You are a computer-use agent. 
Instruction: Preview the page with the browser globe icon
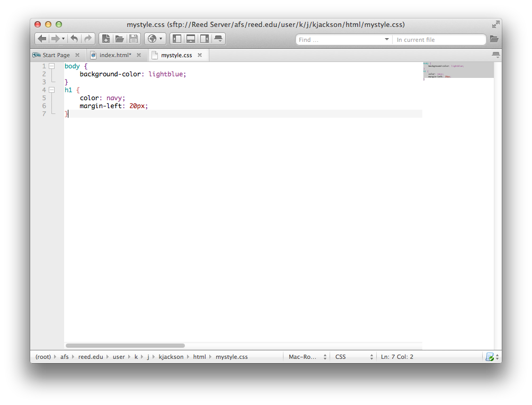click(152, 39)
